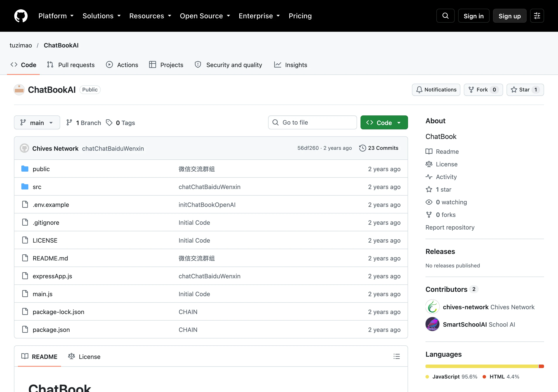Open the Report repository link

click(x=450, y=227)
